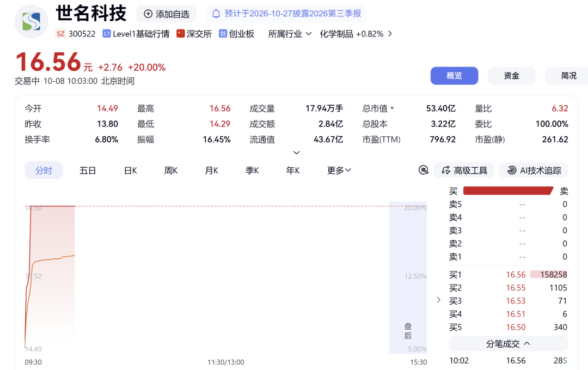Toggle 总市值 dropdown triangle

[x=392, y=108]
